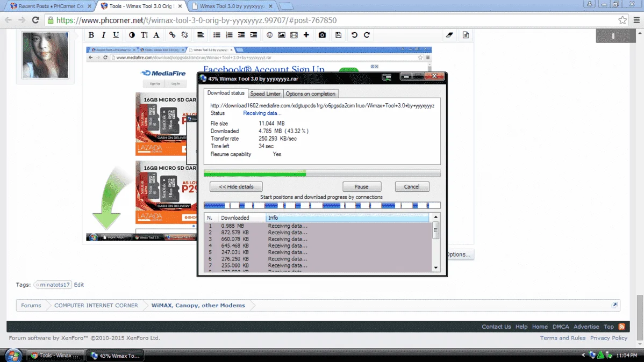Viewport: 644px width, 362px height.
Task: Reload the page in Chrome
Action: [x=35, y=20]
